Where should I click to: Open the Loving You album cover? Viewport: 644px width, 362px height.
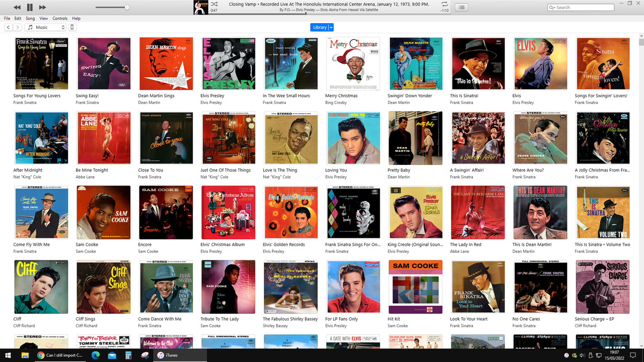point(353,138)
